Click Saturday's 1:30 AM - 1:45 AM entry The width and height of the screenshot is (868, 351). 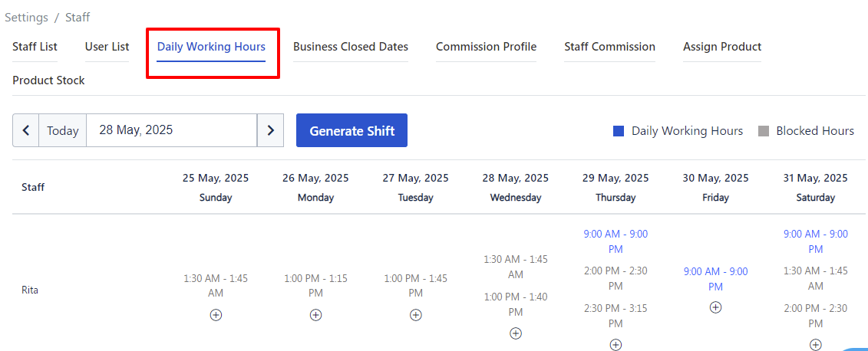click(x=815, y=279)
